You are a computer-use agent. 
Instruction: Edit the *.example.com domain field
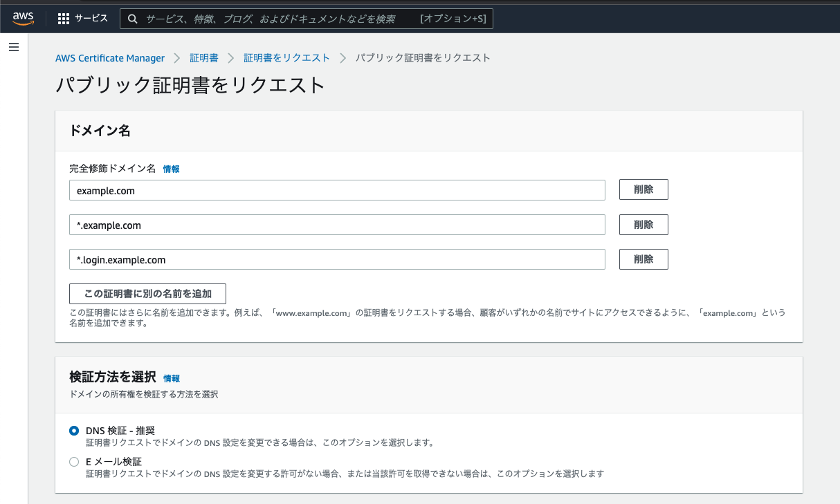[338, 225]
